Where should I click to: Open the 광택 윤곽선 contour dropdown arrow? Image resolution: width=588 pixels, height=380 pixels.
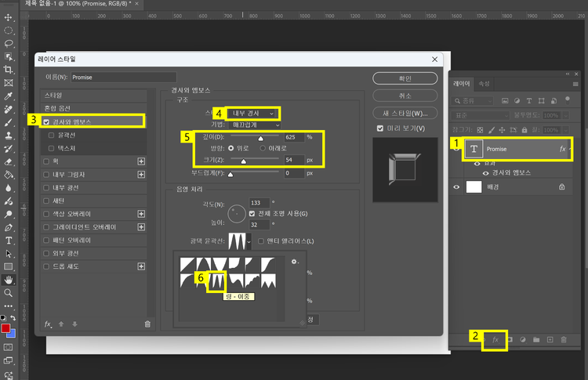249,242
